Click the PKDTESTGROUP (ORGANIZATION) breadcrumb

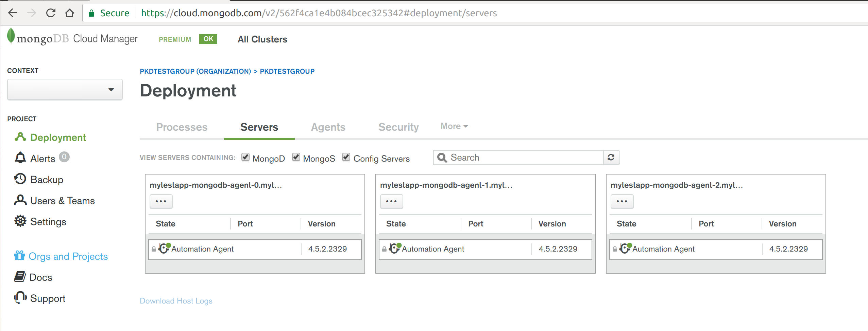pyautogui.click(x=195, y=71)
